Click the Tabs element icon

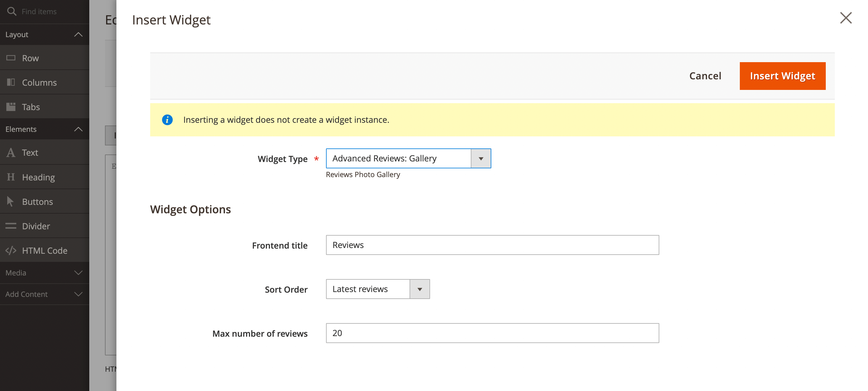(x=11, y=107)
